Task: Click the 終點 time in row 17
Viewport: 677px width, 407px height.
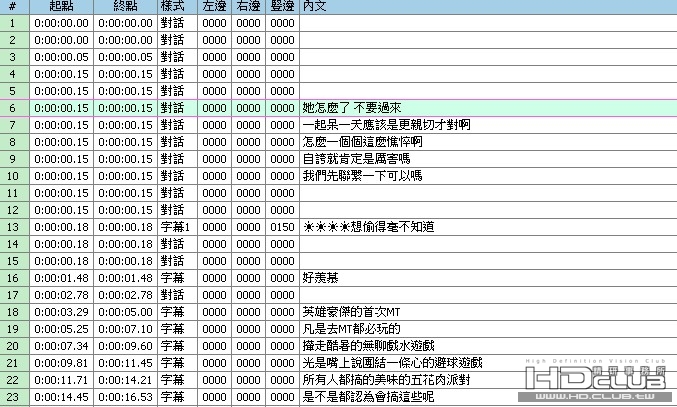Action: click(x=125, y=295)
